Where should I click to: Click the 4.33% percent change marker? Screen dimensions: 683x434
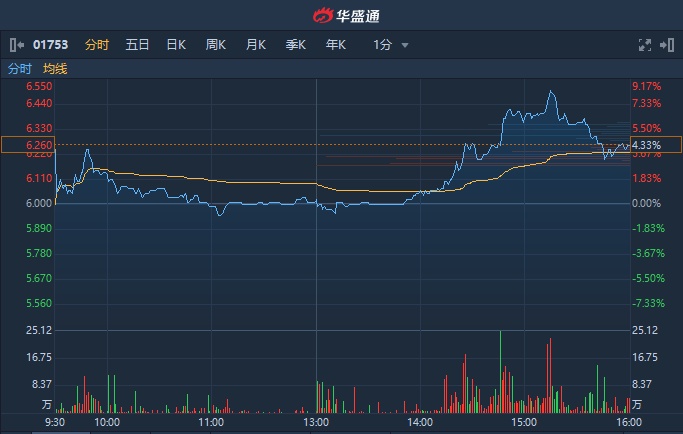click(648, 145)
